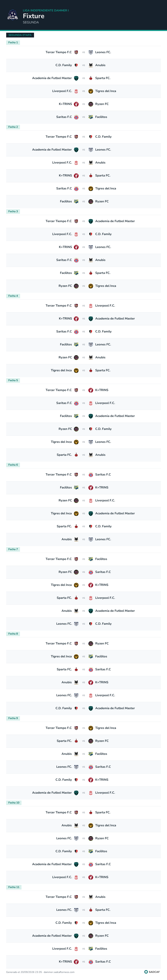Click Liverpool F.C. crest in Fecha 3
The height and width of the screenshot is (980, 167).
[x=76, y=234]
